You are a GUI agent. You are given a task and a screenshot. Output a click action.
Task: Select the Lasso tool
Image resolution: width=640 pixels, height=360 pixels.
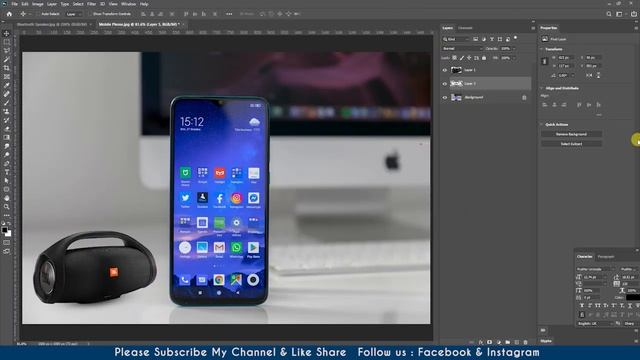[7, 51]
